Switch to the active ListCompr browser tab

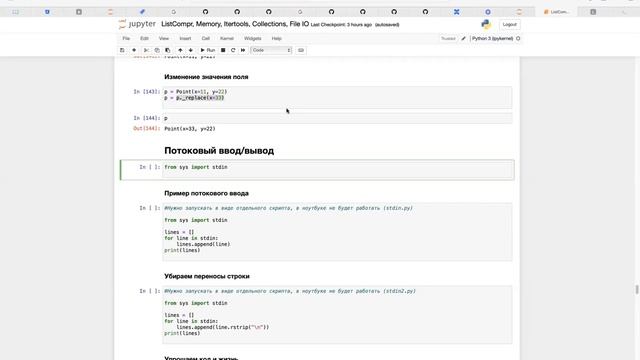pos(557,12)
